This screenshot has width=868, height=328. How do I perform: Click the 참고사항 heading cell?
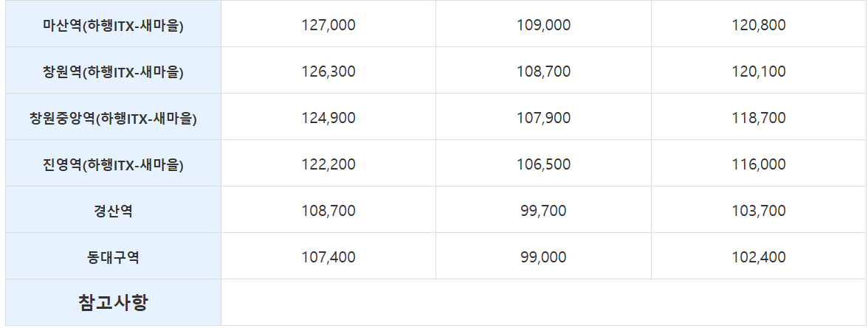tap(113, 302)
